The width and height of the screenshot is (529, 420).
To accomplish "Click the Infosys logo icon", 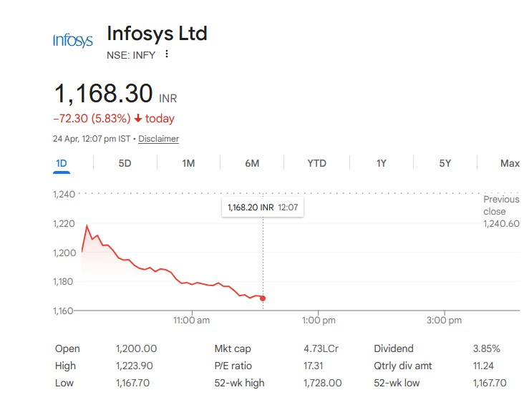I will point(72,41).
